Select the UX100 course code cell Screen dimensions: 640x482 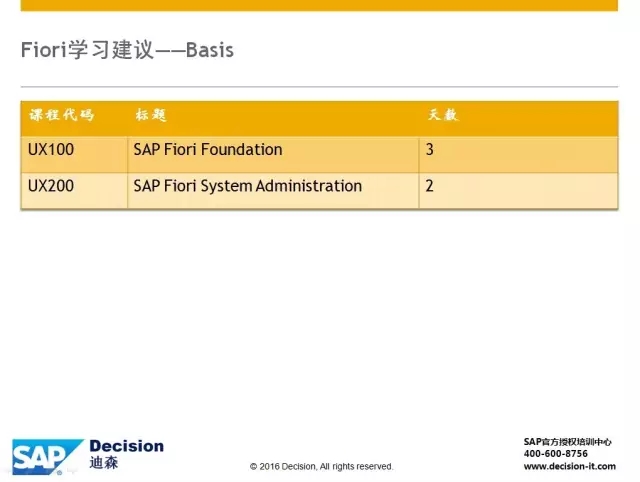74,154
